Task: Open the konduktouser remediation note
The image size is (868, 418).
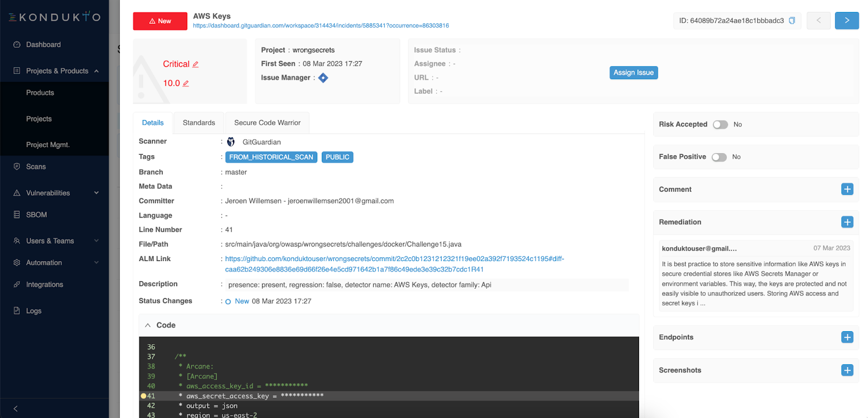Action: pyautogui.click(x=756, y=276)
